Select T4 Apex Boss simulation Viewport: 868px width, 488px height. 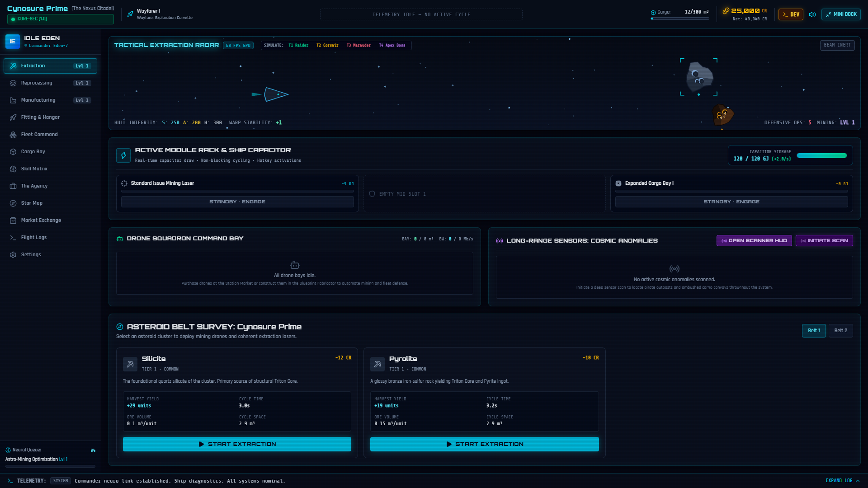click(392, 46)
